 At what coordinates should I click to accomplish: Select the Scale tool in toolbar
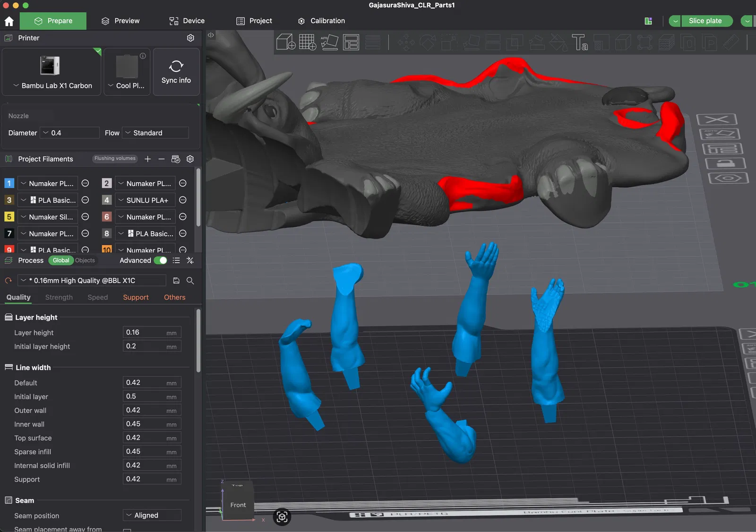point(449,43)
